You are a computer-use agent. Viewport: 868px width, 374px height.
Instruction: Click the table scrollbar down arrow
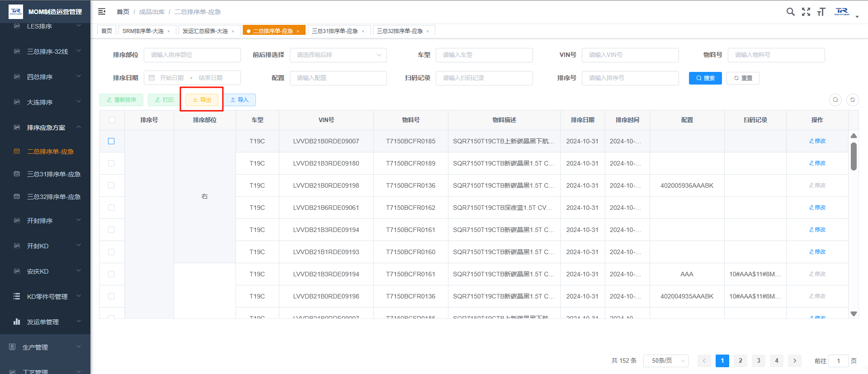(854, 313)
